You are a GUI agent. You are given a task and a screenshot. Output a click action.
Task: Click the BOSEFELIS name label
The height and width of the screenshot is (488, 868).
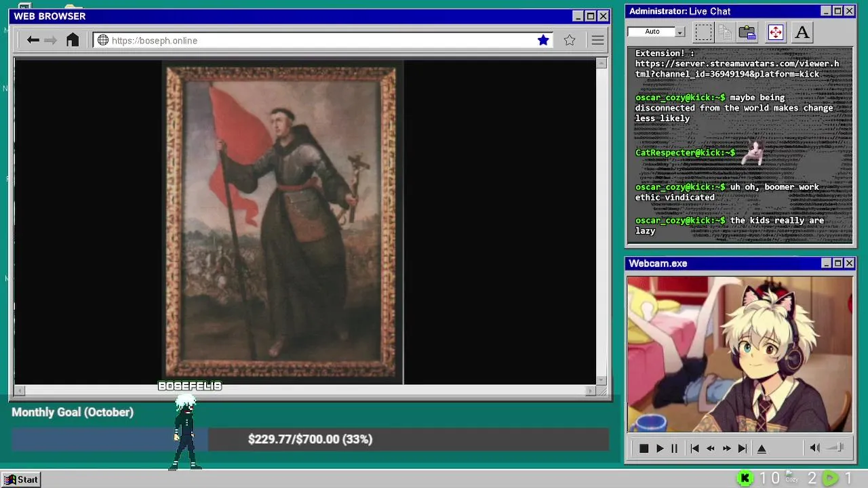click(190, 386)
